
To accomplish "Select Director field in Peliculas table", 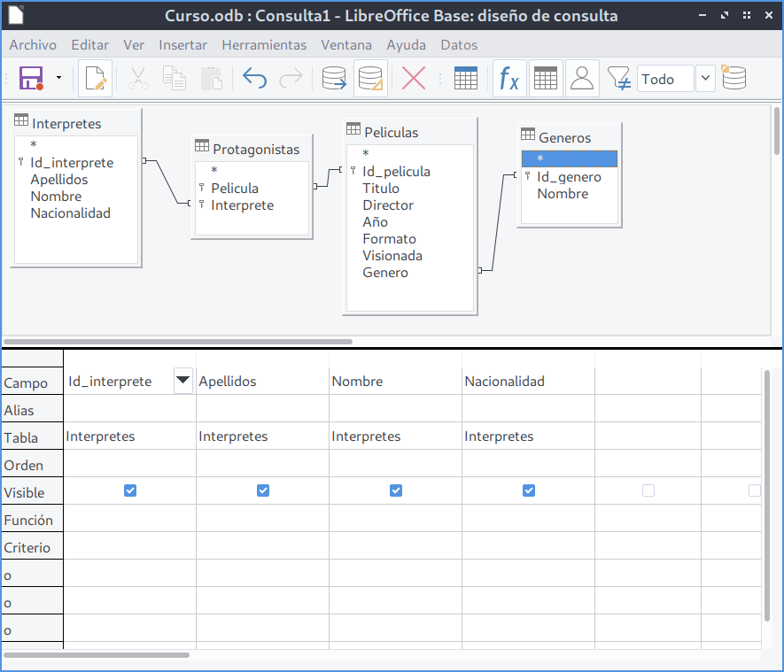I will tap(388, 205).
